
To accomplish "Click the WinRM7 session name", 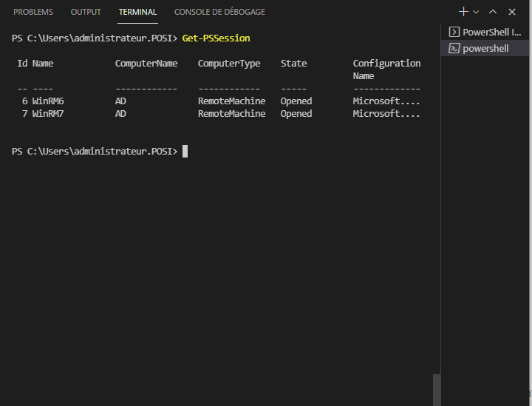I will click(x=48, y=114).
